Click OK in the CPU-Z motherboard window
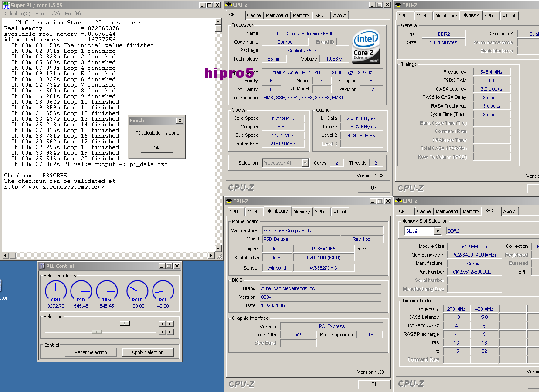Screen dimensions: 539x392 click(374, 385)
